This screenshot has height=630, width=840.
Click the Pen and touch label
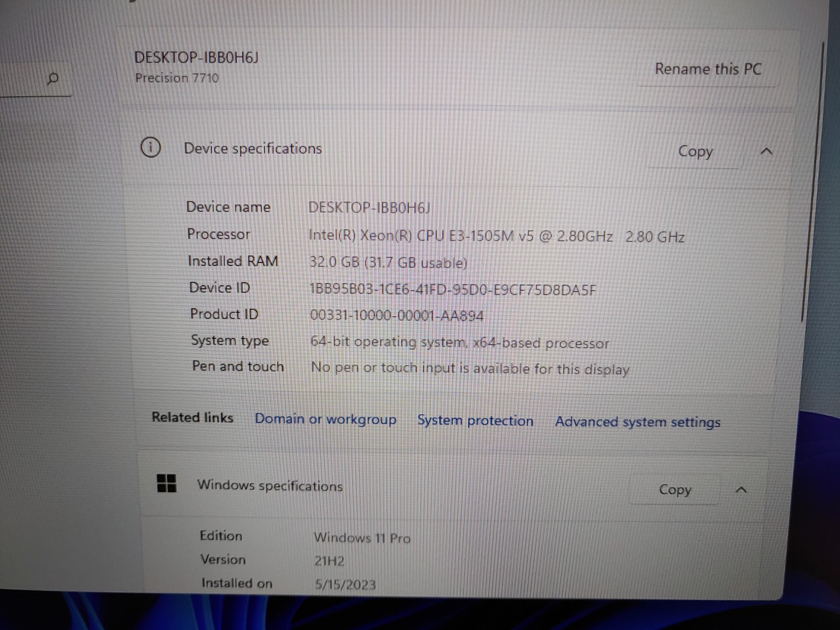coord(238,366)
